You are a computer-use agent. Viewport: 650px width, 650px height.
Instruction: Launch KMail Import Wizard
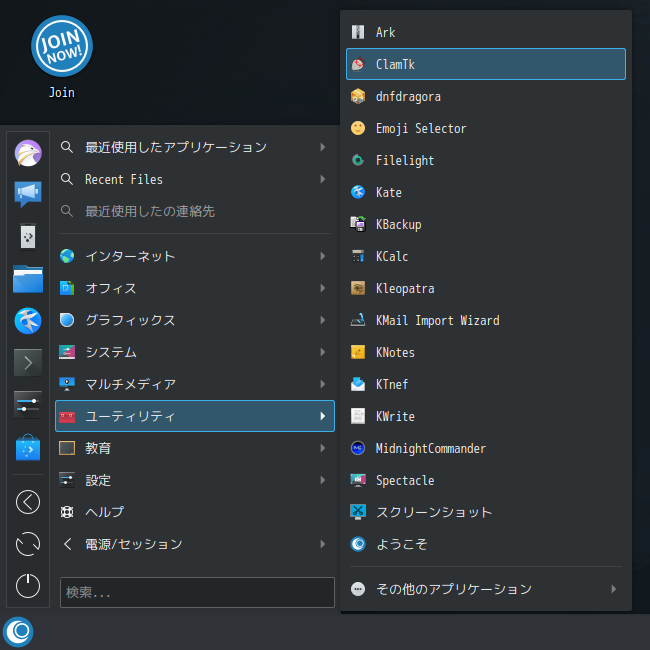[486, 320]
